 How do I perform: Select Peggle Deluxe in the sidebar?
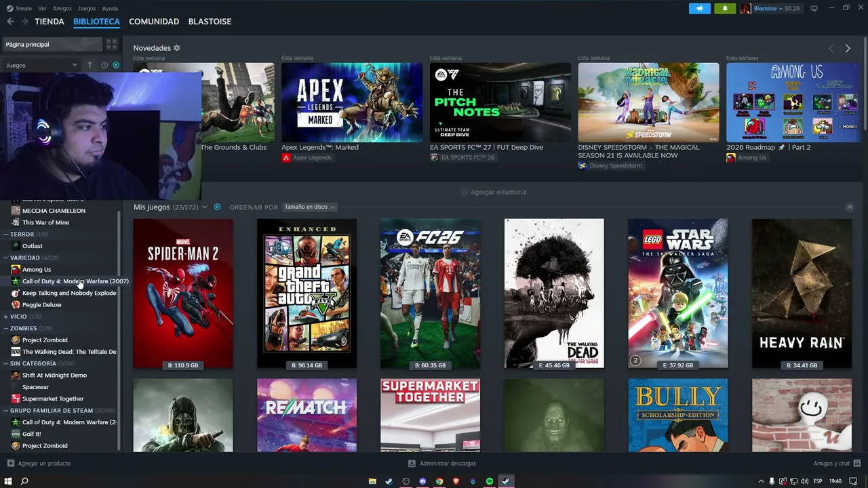(x=41, y=305)
